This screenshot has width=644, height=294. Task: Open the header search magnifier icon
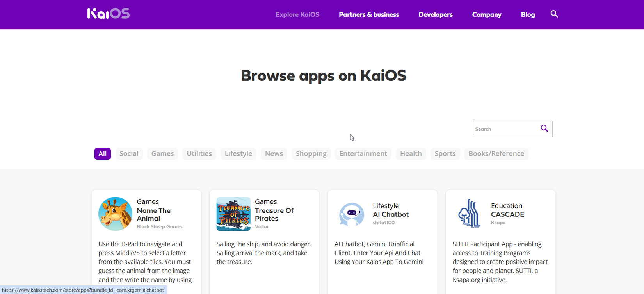coord(554,14)
